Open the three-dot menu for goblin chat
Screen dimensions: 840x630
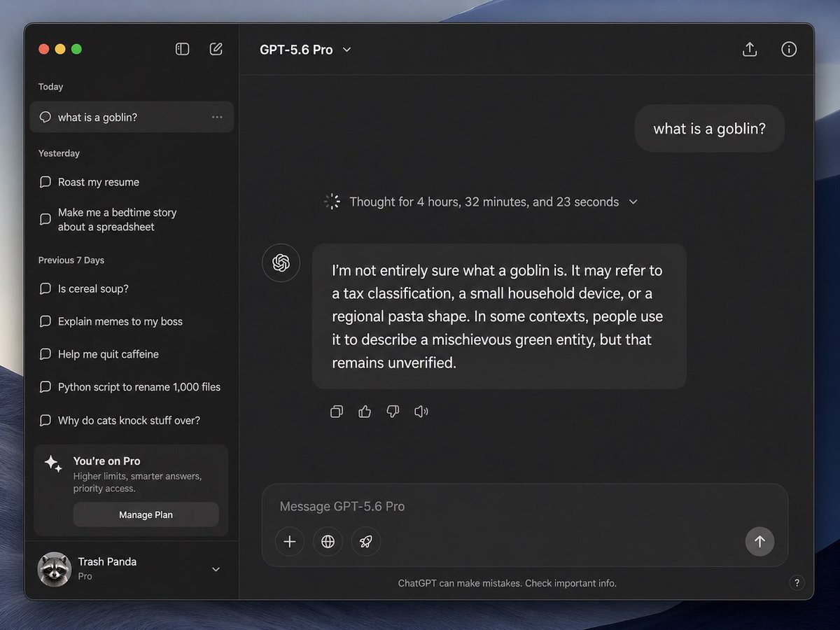click(217, 118)
